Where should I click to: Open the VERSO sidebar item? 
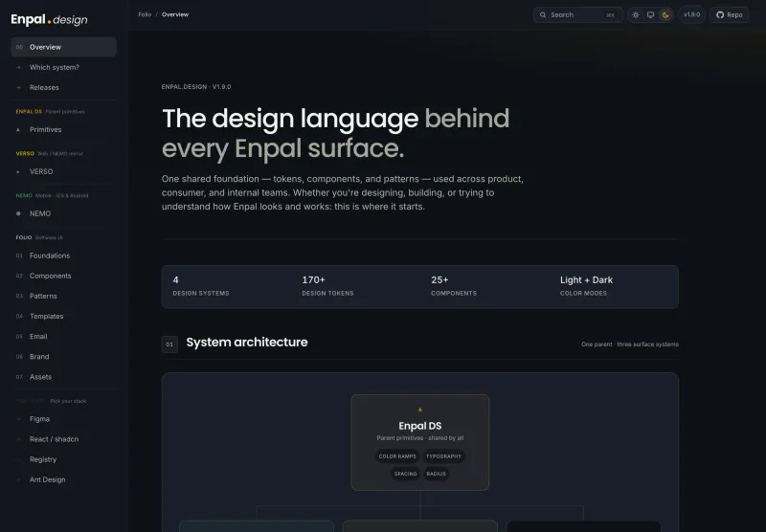tap(63, 171)
